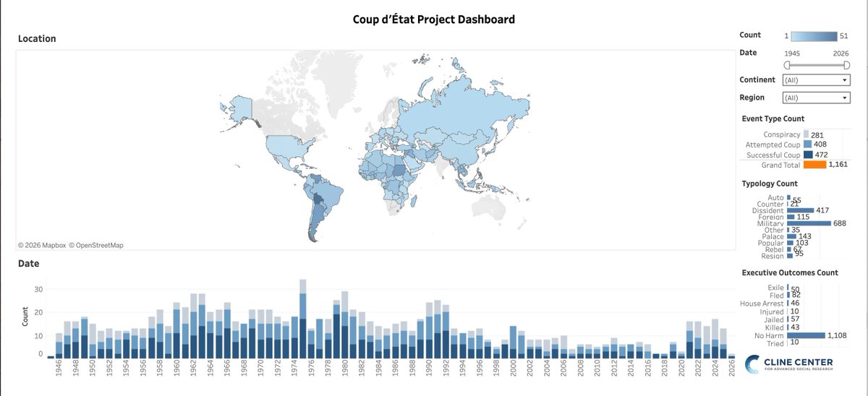Select the orange Grand Total bar
Screen dimensions: 868x396
pos(814,165)
